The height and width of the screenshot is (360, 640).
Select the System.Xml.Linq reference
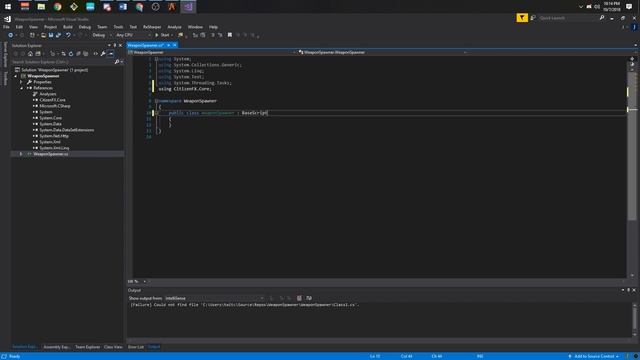point(54,148)
